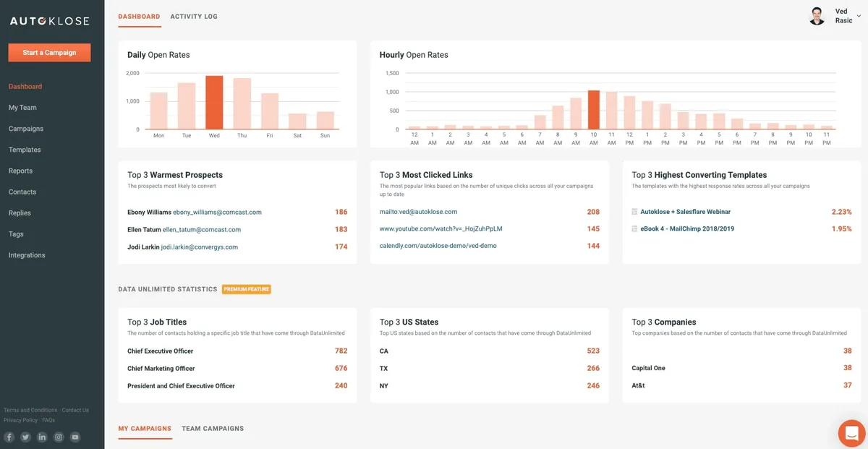The width and height of the screenshot is (868, 449).
Task: Open the Facebook icon in the sidebar footer
Action: pyautogui.click(x=8, y=437)
